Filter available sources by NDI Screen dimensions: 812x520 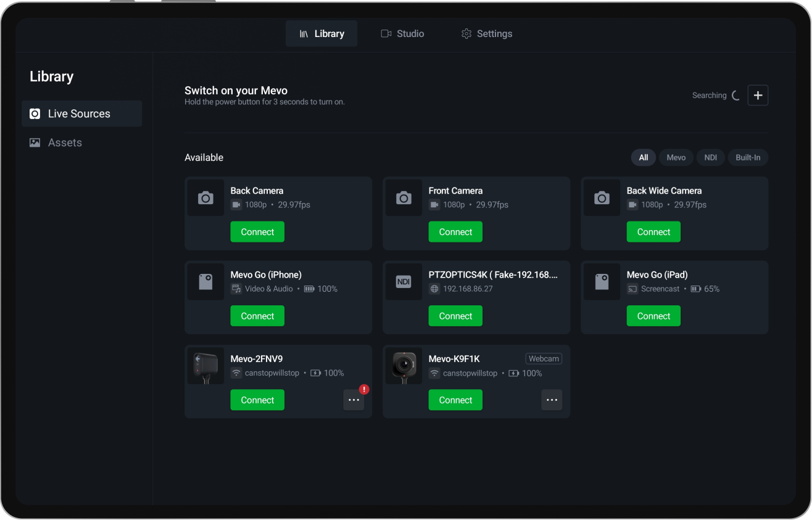[x=710, y=157]
